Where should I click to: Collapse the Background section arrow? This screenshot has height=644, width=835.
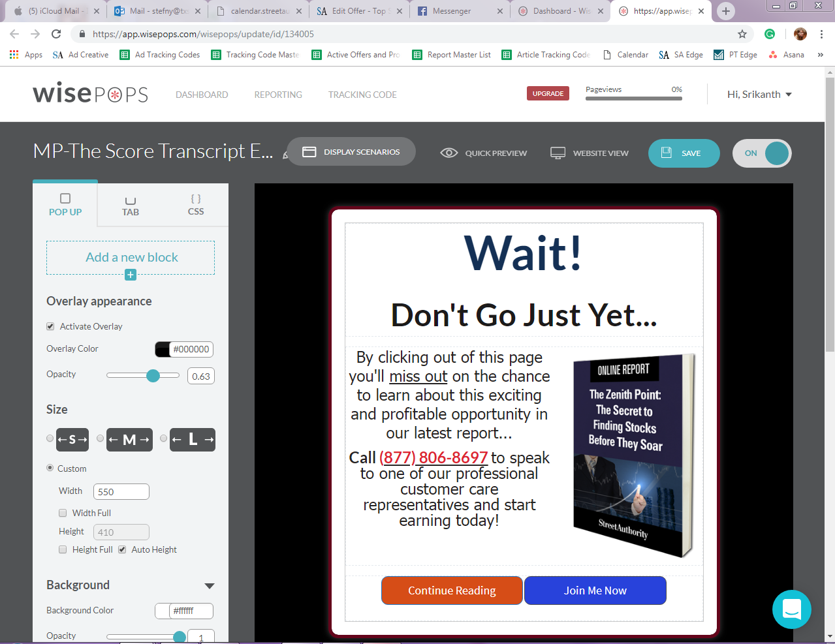click(x=210, y=586)
